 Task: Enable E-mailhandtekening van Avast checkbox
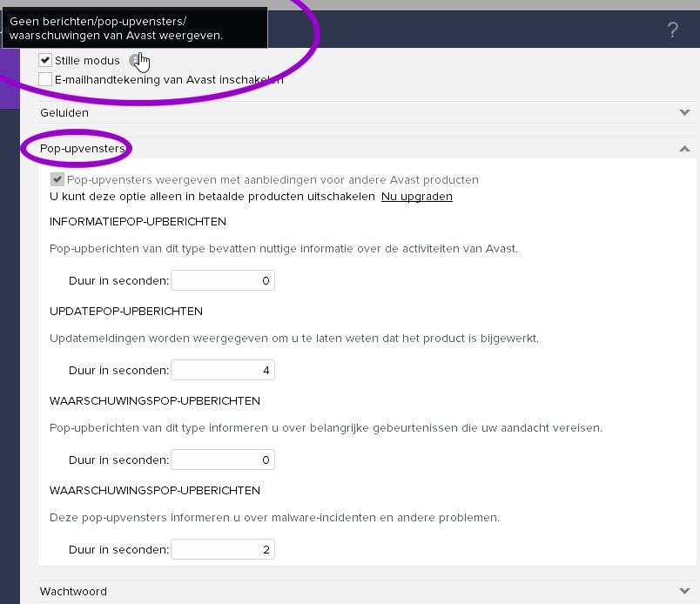45,79
